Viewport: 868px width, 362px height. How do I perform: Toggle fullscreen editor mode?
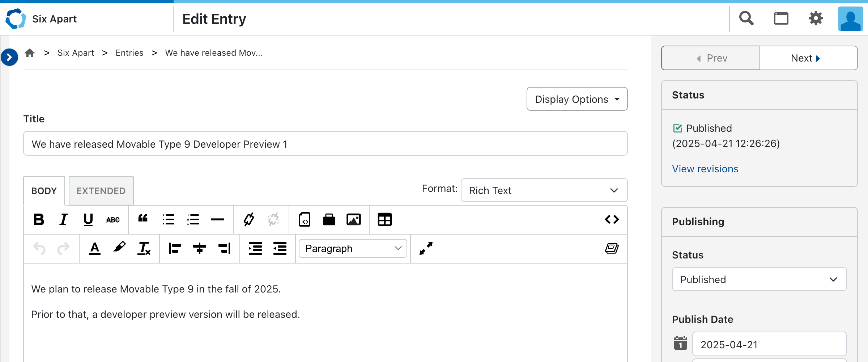pyautogui.click(x=426, y=248)
